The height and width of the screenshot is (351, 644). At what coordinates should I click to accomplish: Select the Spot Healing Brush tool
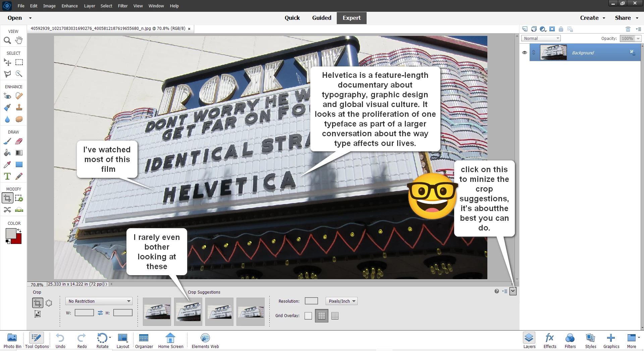pyautogui.click(x=19, y=96)
